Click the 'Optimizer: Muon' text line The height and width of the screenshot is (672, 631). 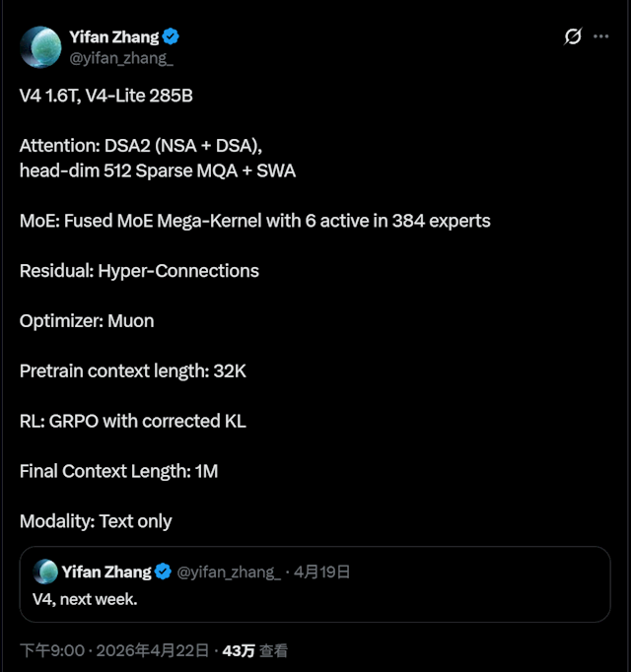click(x=87, y=320)
